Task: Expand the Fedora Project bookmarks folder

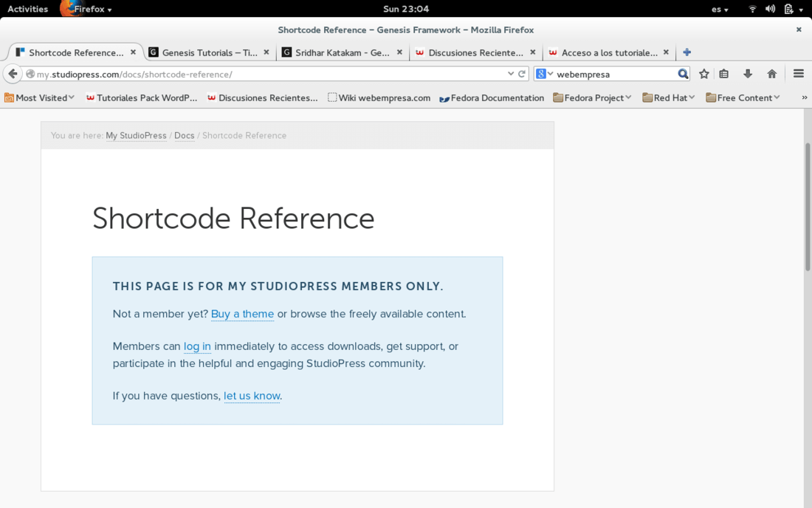Action: coord(592,98)
